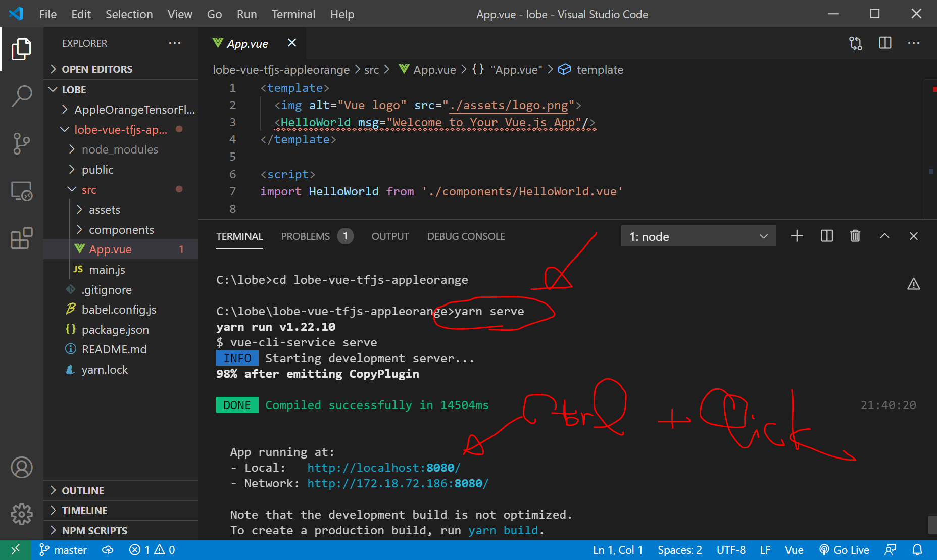
Task: Switch to the OUTPUT panel tab
Action: [390, 236]
